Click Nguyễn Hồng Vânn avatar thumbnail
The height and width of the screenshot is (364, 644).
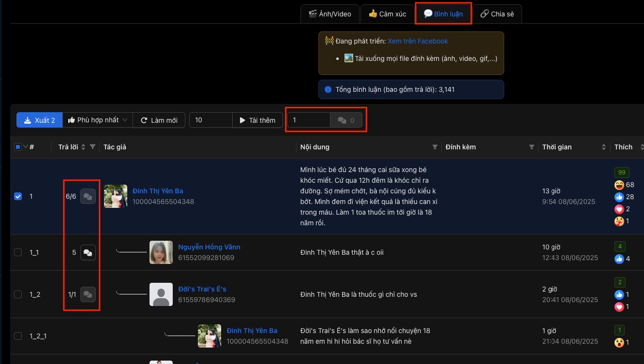coord(161,252)
